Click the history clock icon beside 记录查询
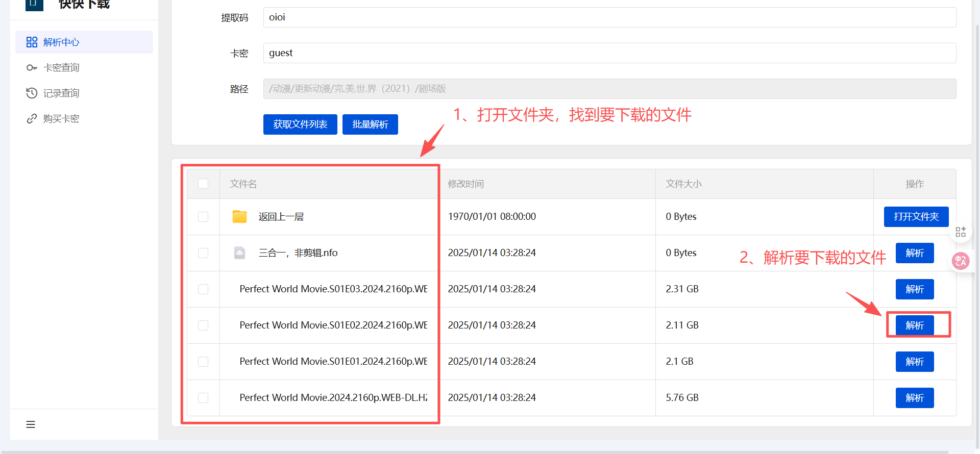This screenshot has height=454, width=980. [32, 93]
